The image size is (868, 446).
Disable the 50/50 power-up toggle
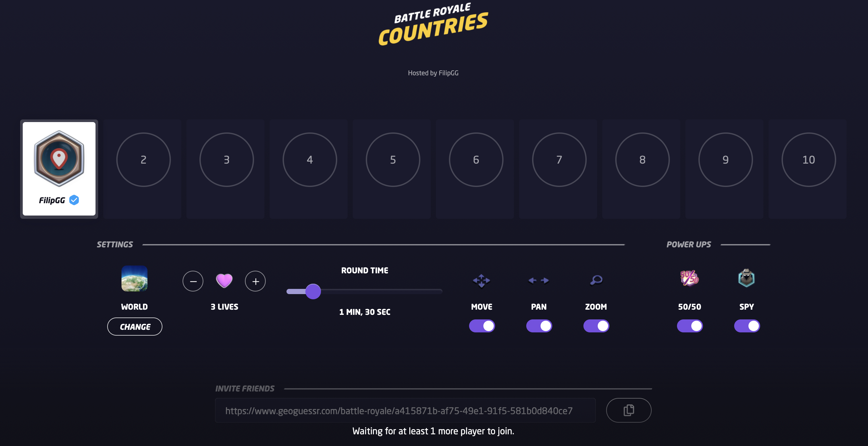(690, 326)
